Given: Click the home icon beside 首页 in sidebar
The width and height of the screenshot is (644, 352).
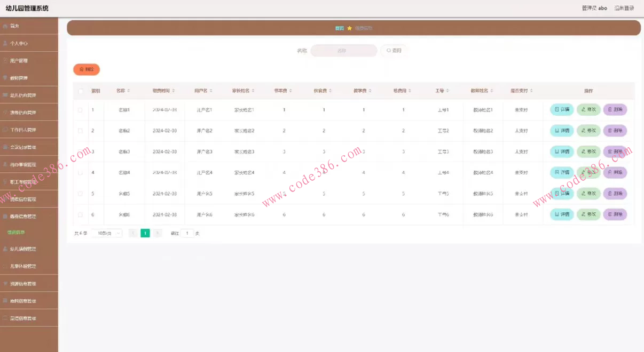Looking at the screenshot, I should click(5, 26).
